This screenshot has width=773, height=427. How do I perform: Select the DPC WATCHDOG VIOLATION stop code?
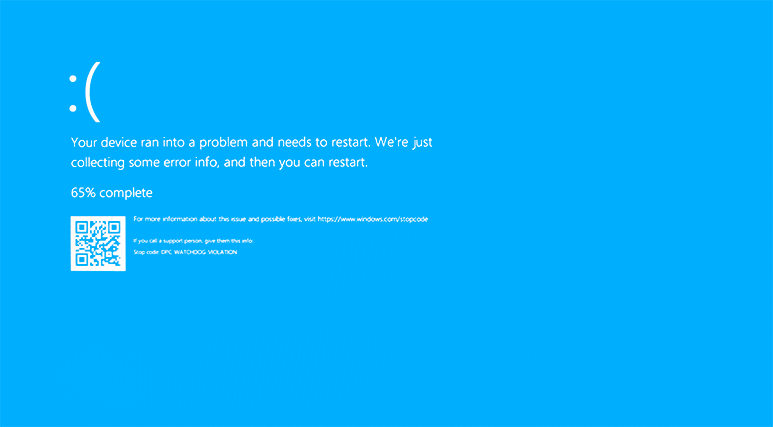click(x=199, y=252)
